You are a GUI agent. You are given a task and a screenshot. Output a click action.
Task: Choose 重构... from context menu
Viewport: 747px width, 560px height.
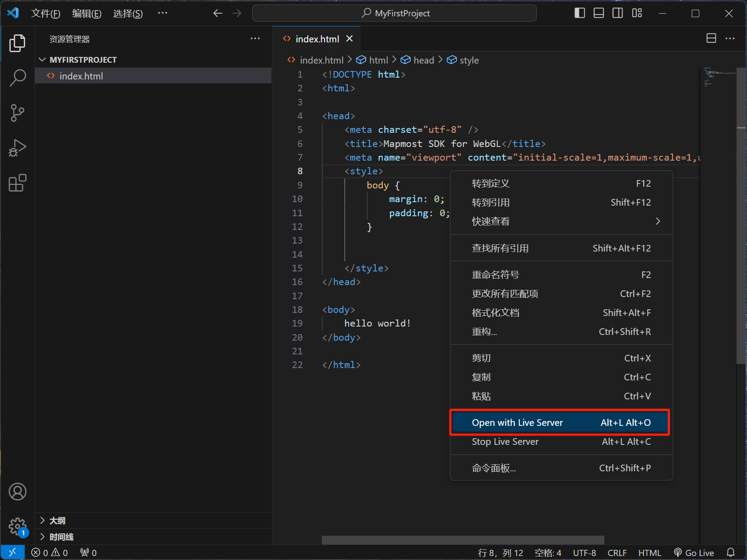point(561,332)
